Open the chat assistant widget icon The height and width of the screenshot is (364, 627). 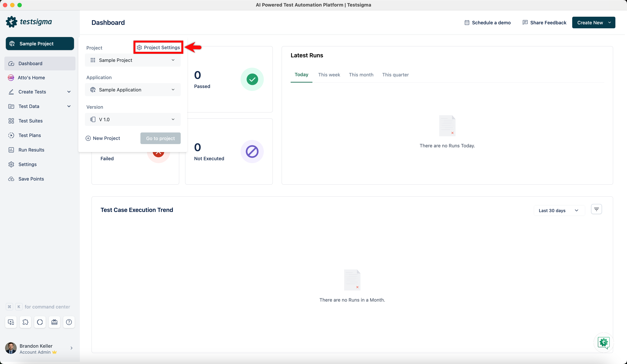click(604, 343)
